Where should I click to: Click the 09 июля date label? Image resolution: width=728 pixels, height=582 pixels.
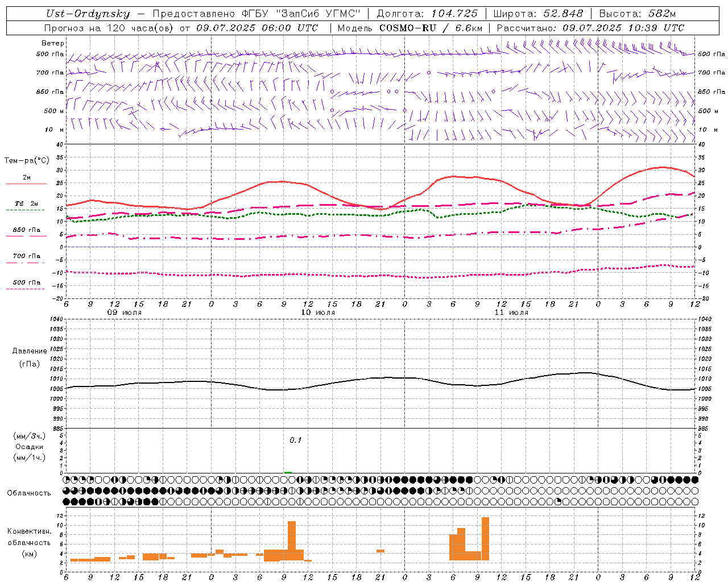125,313
